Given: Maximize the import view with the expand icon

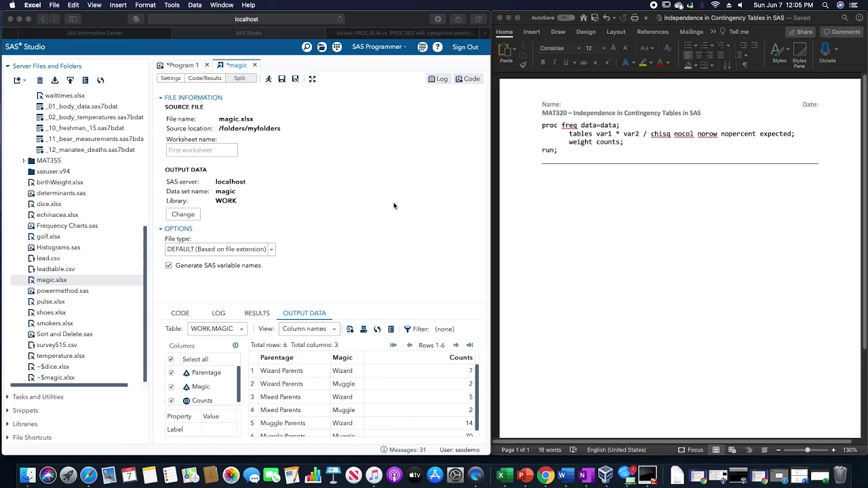Looking at the screenshot, I should (313, 79).
